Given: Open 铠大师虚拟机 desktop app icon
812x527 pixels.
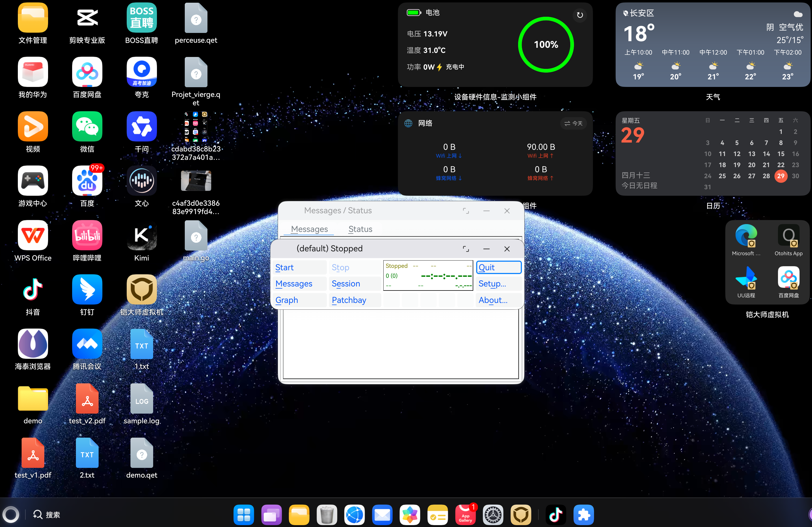Looking at the screenshot, I should (x=142, y=290).
